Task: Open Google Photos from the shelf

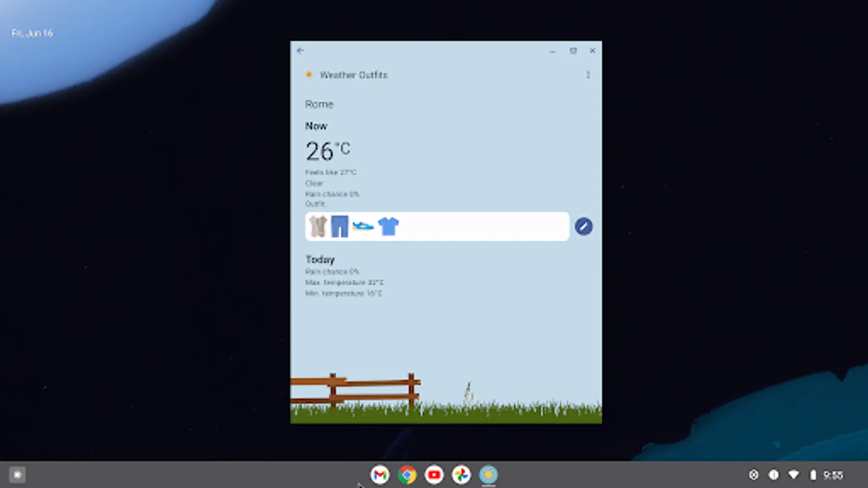Action: coord(461,475)
